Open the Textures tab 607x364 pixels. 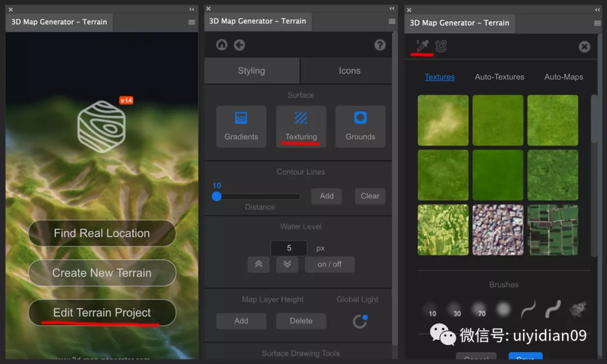(x=440, y=77)
